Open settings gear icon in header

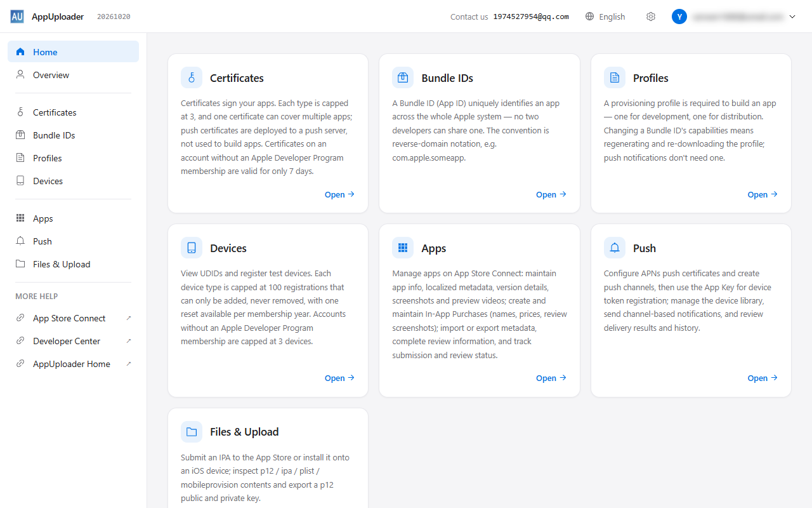[x=651, y=17]
